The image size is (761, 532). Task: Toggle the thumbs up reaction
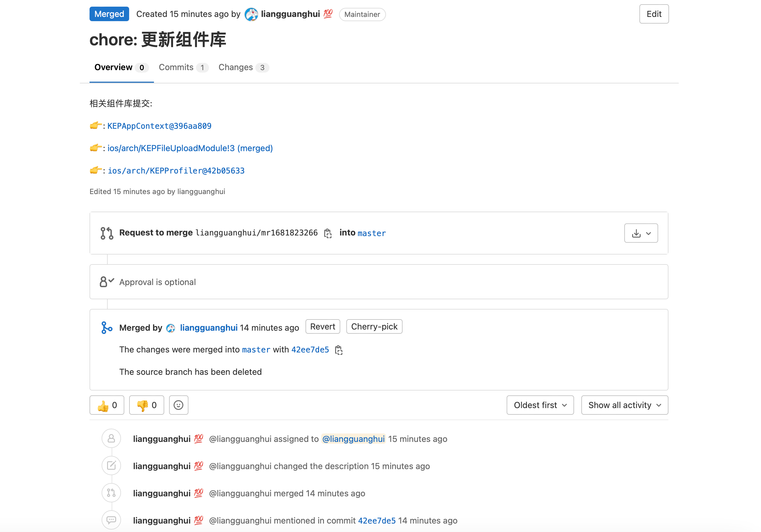pos(107,405)
